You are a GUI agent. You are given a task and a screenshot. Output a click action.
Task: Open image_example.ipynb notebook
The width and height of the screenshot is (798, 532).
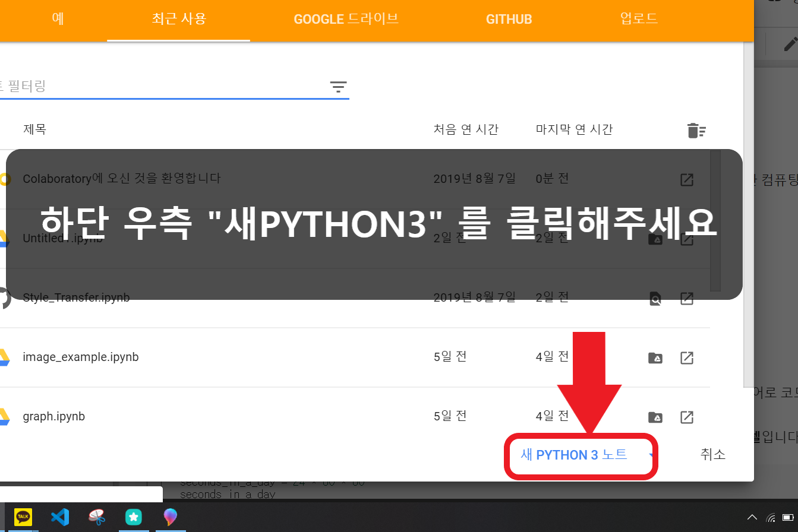[81, 357]
